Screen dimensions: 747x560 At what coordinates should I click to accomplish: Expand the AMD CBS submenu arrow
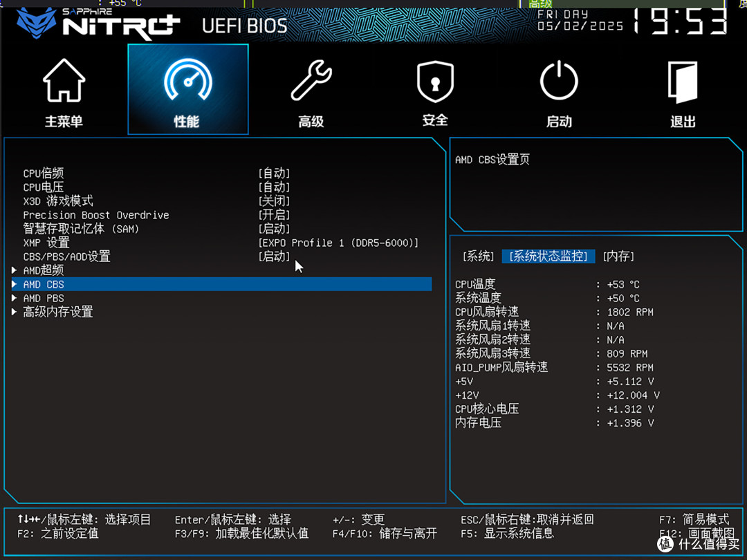click(x=15, y=284)
